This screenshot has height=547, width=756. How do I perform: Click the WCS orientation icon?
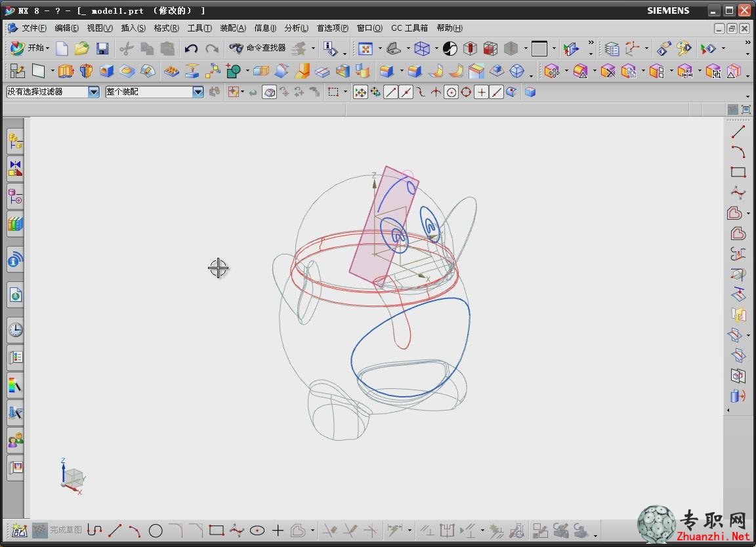point(632,48)
